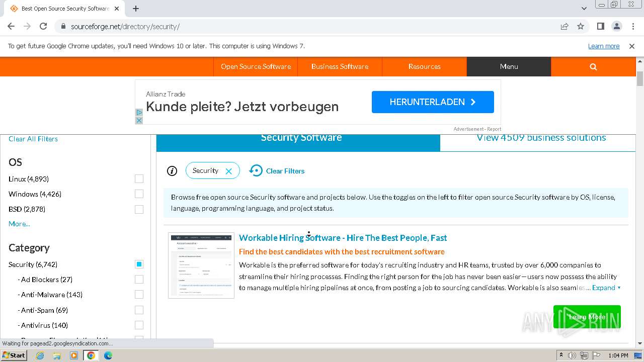Launch Microsoft Edge from the taskbar
Image resolution: width=644 pixels, height=362 pixels.
108,355
